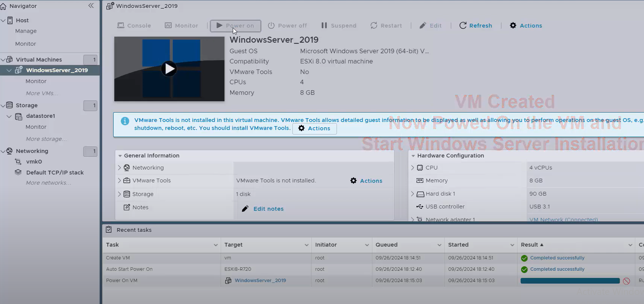Screen dimensions: 644x304
Task: Collapse Host tree node in Navigator
Action: click(x=3, y=20)
